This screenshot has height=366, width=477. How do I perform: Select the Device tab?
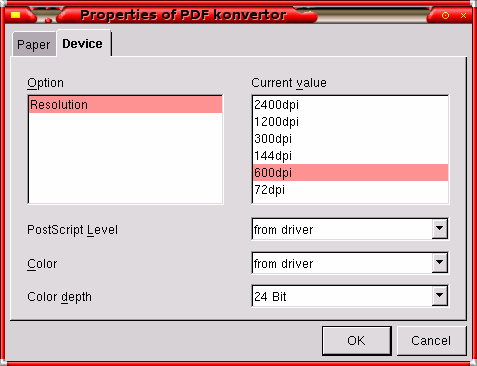(83, 43)
